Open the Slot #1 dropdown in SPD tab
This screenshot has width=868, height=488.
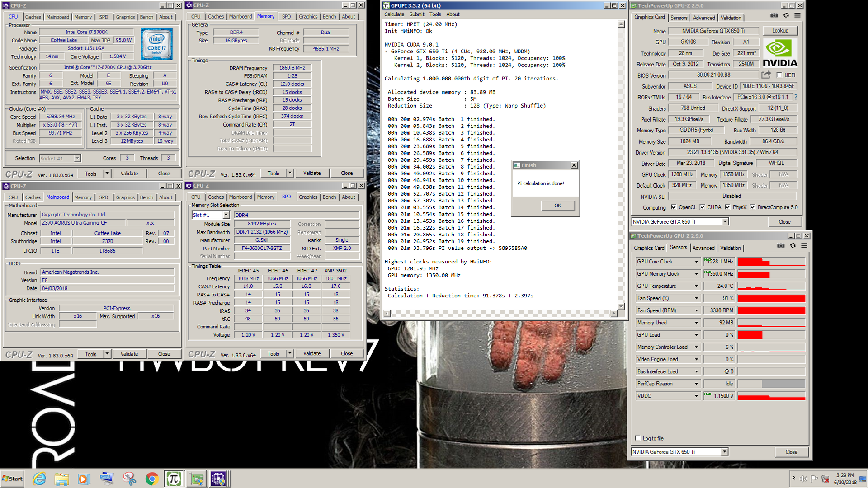click(226, 215)
